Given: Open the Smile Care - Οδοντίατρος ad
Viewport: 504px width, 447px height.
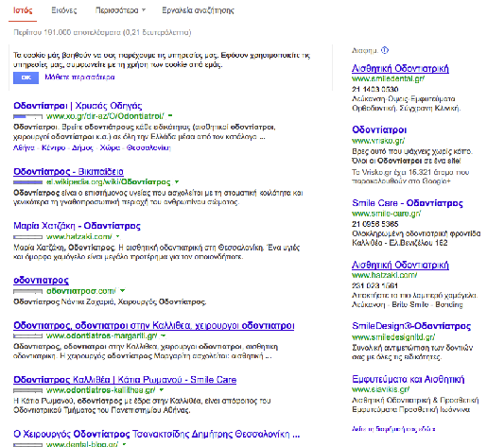Looking at the screenshot, I should (408, 203).
